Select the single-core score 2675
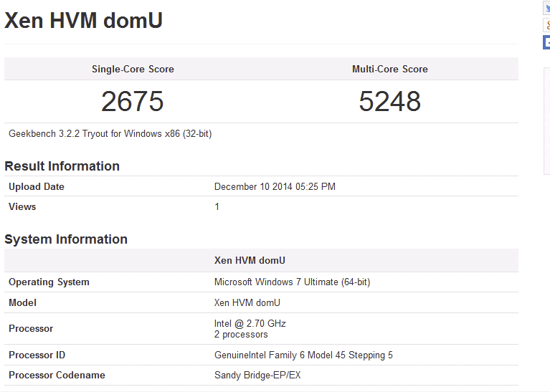 click(x=133, y=102)
